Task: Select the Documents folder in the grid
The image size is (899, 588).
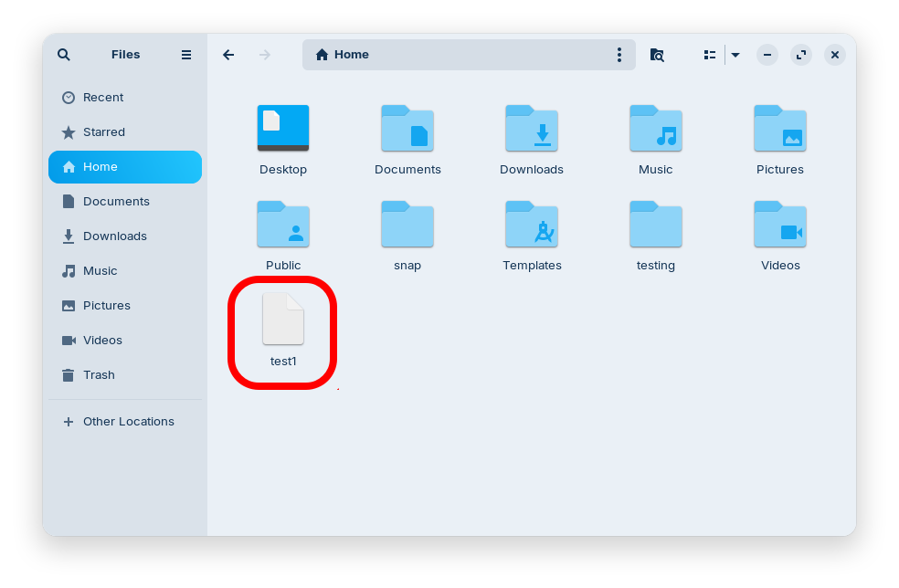Action: (x=407, y=128)
